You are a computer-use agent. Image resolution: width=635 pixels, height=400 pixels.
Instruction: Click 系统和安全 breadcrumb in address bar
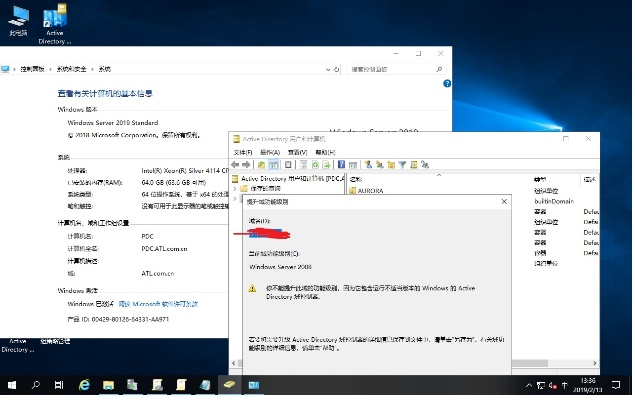click(x=71, y=69)
